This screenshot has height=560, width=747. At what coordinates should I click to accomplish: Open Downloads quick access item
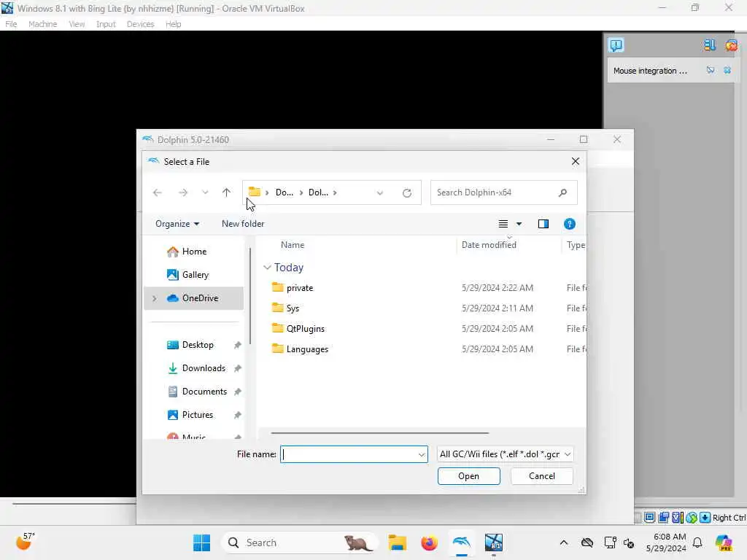193,368
